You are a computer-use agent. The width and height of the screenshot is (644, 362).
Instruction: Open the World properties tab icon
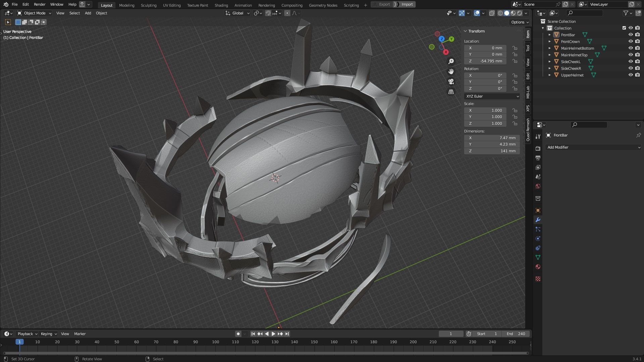[x=538, y=186]
